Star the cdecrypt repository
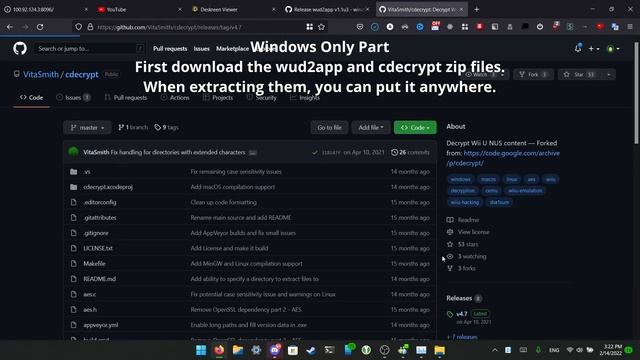The image size is (640, 360). [579, 74]
